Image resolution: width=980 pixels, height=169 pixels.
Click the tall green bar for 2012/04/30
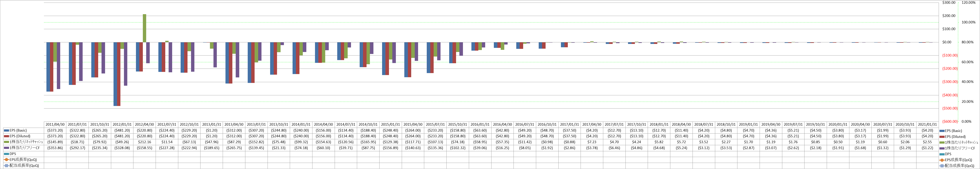145,28
